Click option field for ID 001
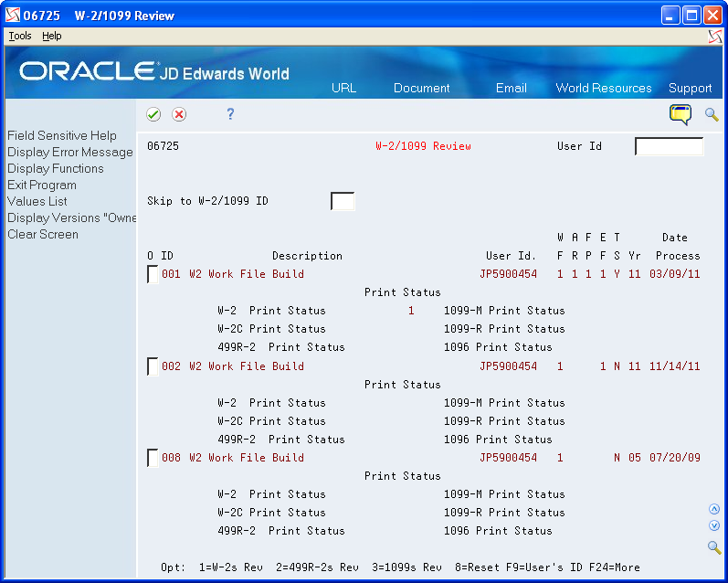Screen dimensions: 728x583 (x=153, y=274)
